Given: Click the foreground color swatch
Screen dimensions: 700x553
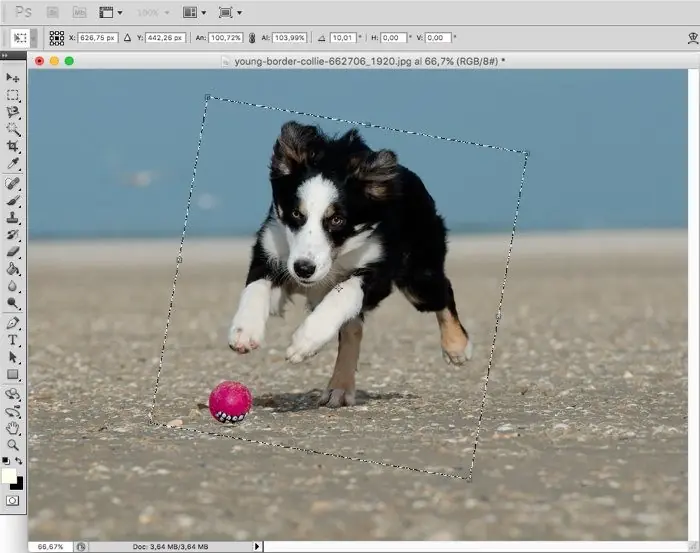Looking at the screenshot, I should [x=9, y=474].
